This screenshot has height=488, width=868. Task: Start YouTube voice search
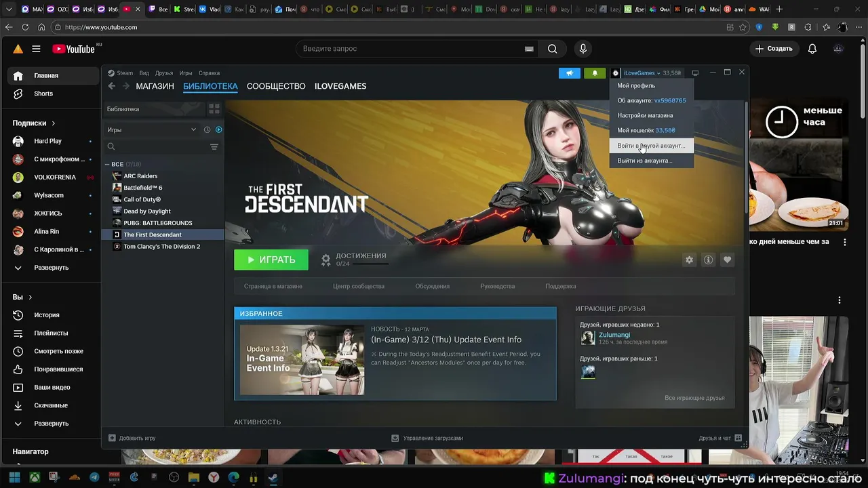click(583, 49)
